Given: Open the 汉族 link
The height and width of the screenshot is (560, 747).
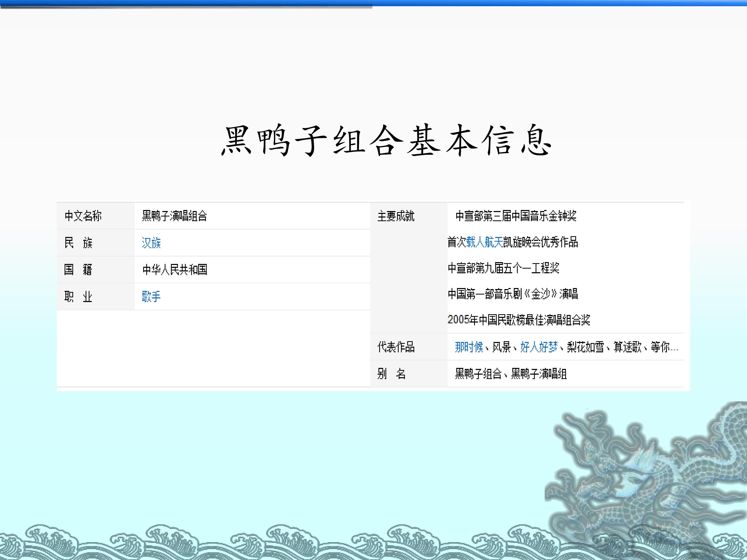Looking at the screenshot, I should point(151,243).
